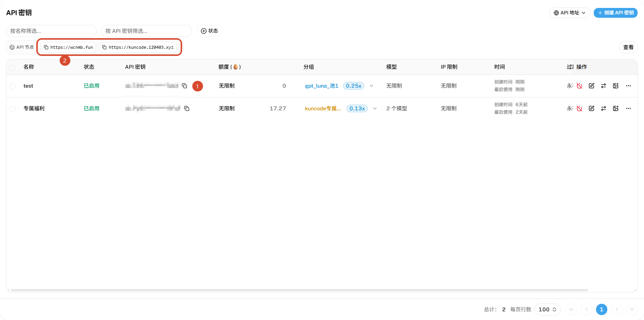Open the edit pencil icon for test
The width and height of the screenshot is (644, 320).
point(591,86)
